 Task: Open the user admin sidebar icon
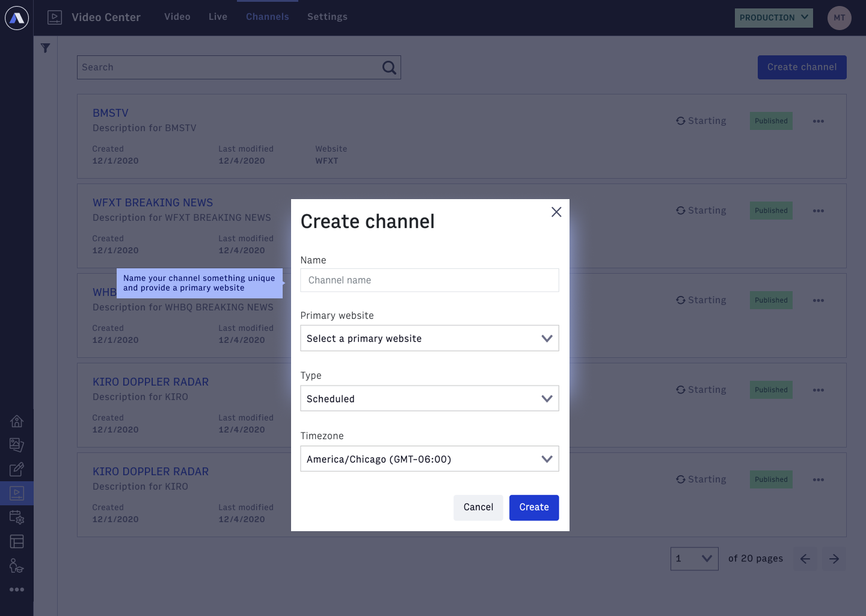coord(17,565)
